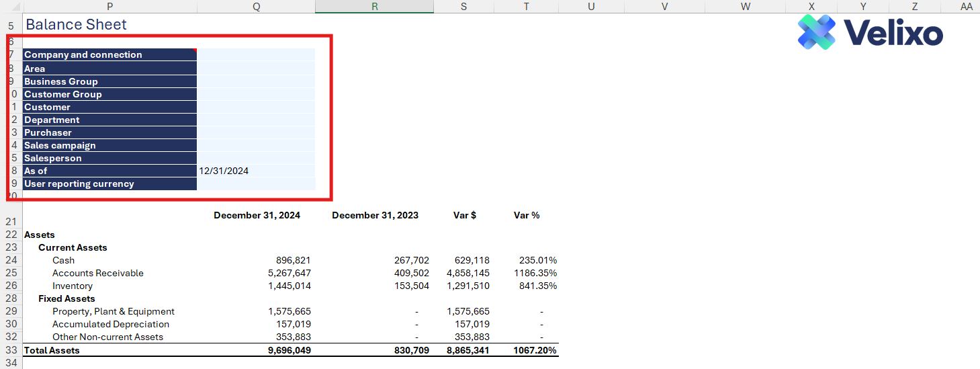Click the Department filter value cell
Viewport: 980px width, 369px height.
(256, 120)
